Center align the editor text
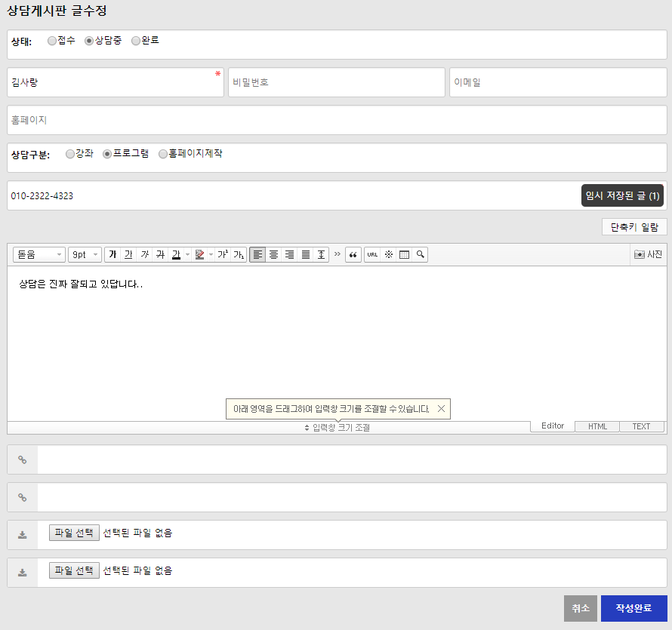The width and height of the screenshot is (672, 630). [273, 255]
